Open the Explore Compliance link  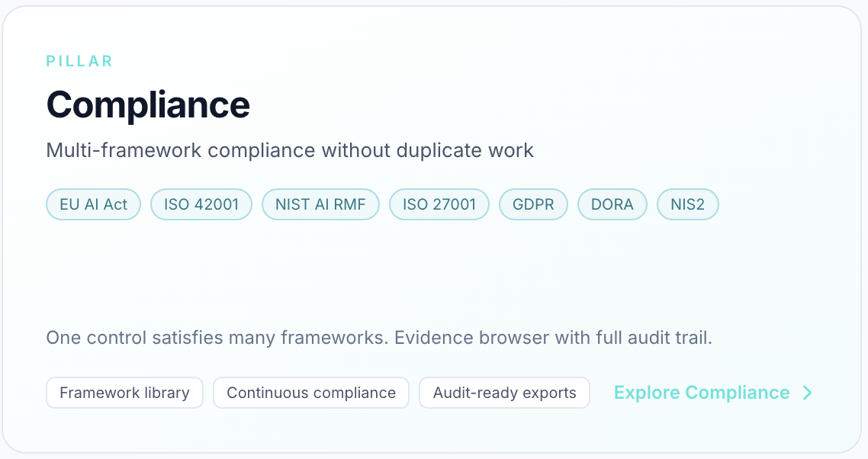pyautogui.click(x=713, y=393)
